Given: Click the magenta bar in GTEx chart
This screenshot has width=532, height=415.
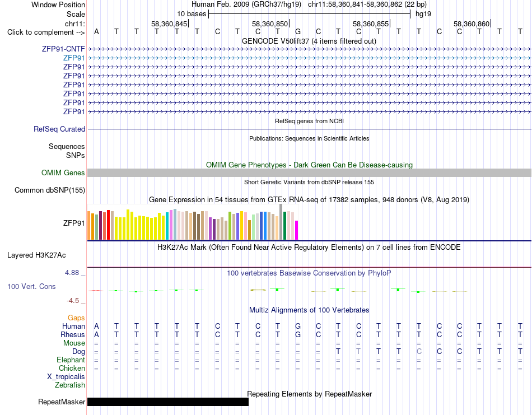Looking at the screenshot, I should 296,230.
